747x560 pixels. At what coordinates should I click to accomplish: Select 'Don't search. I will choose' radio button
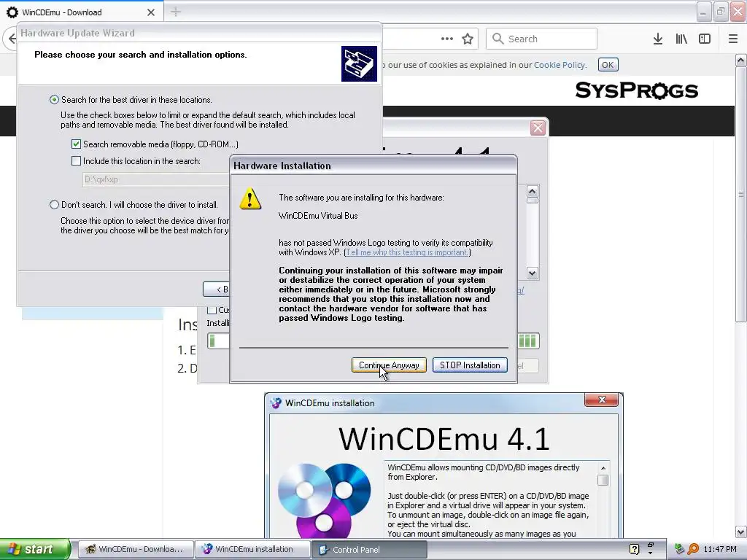(54, 205)
